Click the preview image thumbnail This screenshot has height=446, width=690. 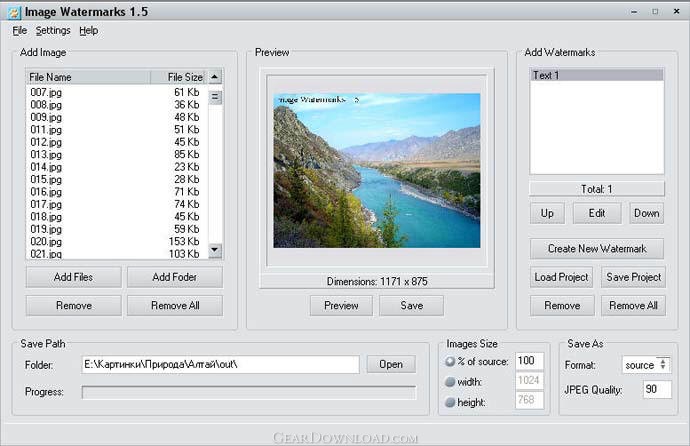tap(375, 170)
